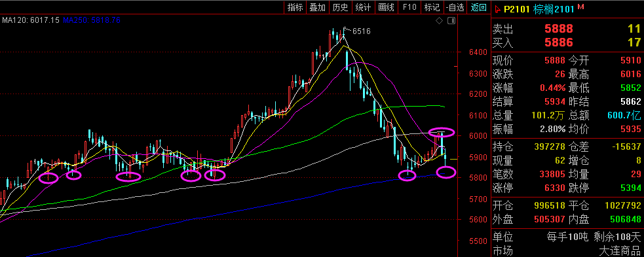The height and width of the screenshot is (257, 644).
Task: Click the F10 info button
Action: (409, 7)
